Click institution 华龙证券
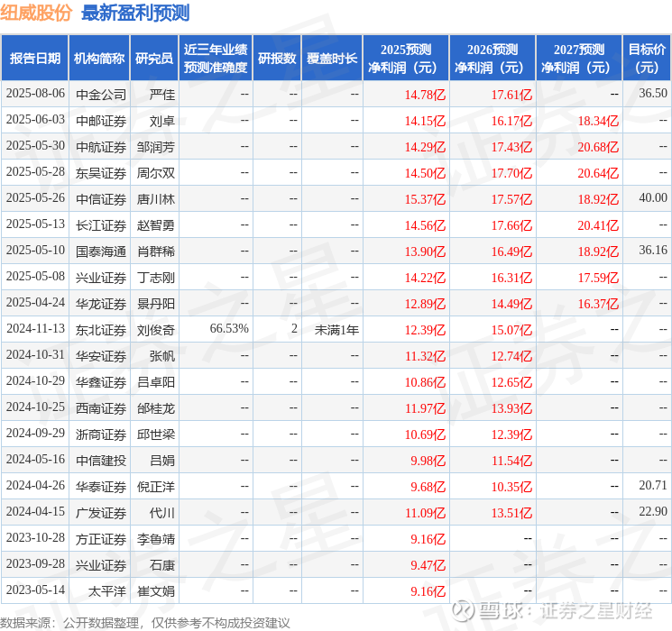672x631 pixels. pos(101,304)
